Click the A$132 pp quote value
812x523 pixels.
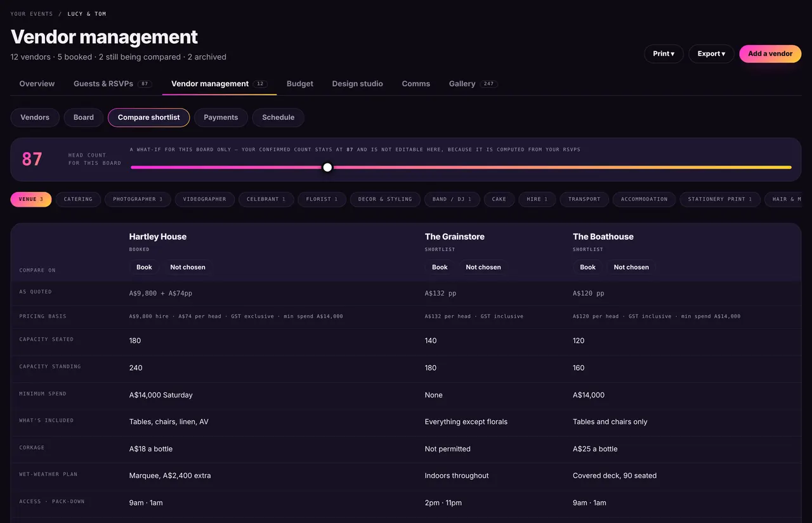[x=441, y=294]
